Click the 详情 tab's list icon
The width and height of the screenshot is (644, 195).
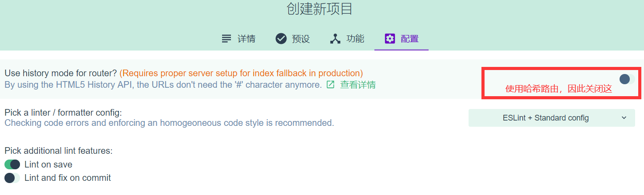tap(227, 39)
